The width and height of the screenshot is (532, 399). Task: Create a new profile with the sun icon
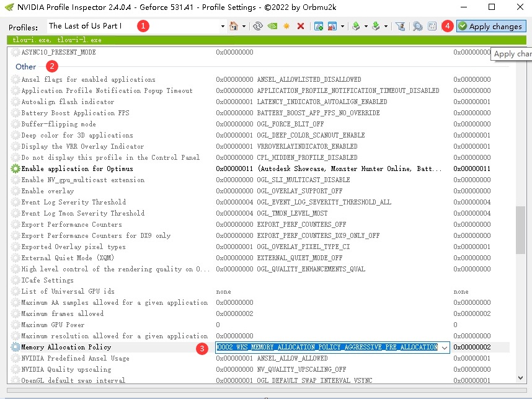coord(286,26)
